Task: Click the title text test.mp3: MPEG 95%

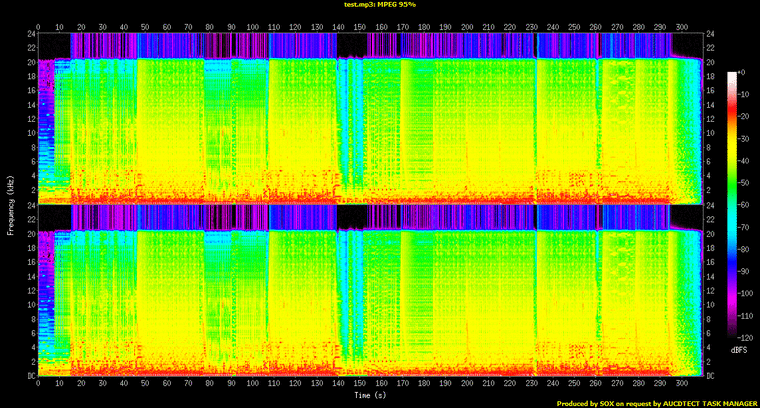Action: tap(380, 6)
